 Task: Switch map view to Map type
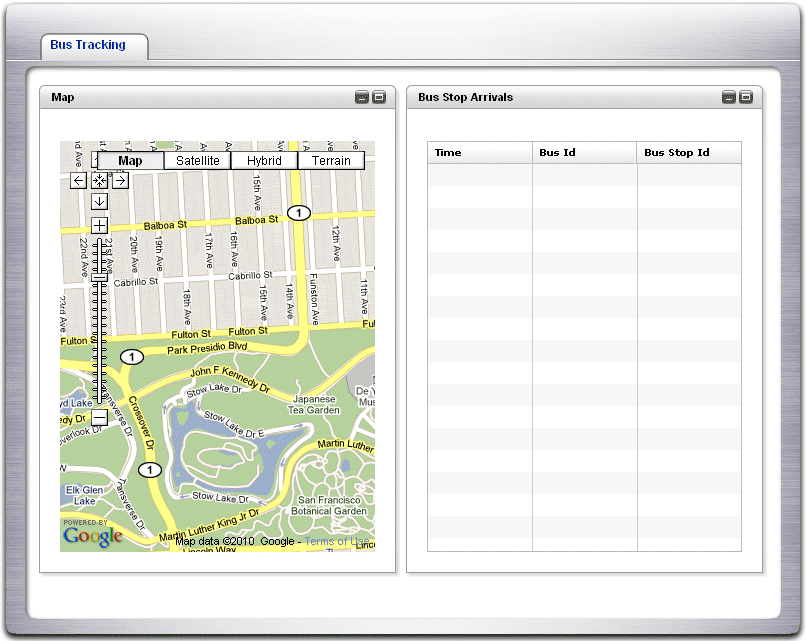tap(131, 160)
